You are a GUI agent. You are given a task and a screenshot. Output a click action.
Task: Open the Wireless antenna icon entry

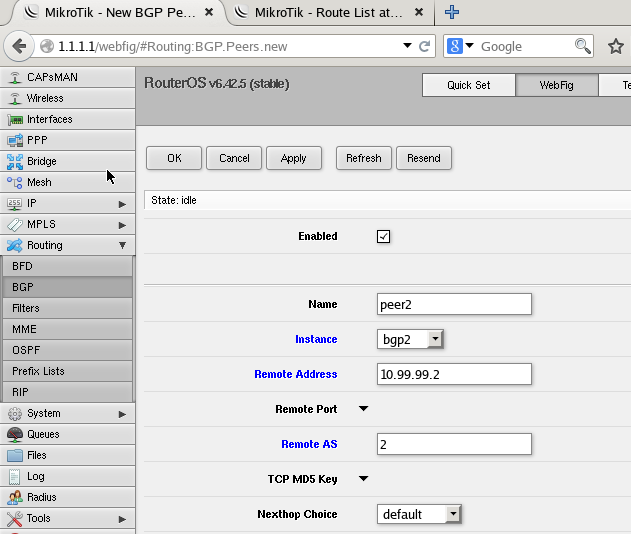(x=14, y=98)
